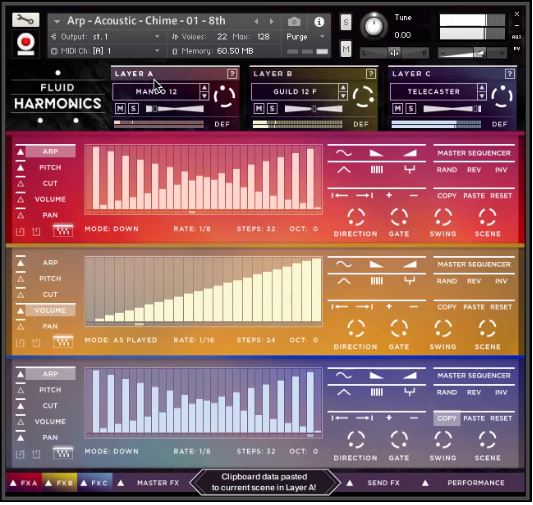Viewport: 533px width, 505px height.
Task: Click the shift-left arrow in Layer B sequencer
Action: pyautogui.click(x=340, y=307)
